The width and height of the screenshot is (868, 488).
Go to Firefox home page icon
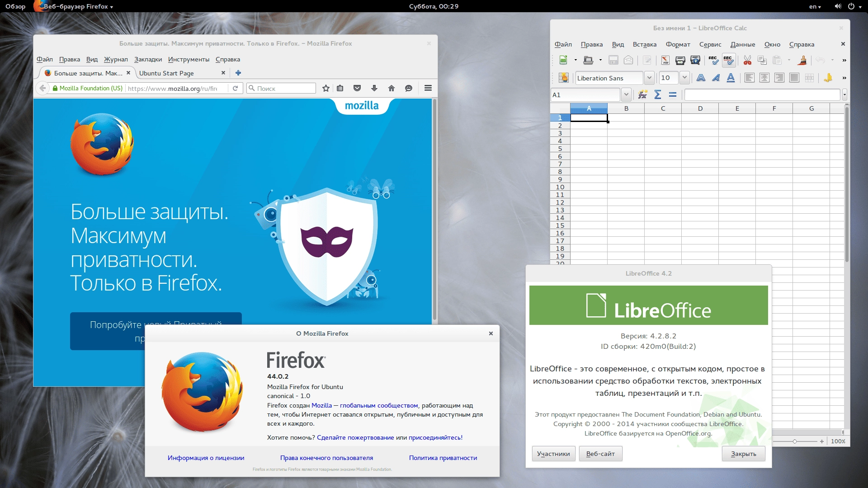tap(392, 88)
